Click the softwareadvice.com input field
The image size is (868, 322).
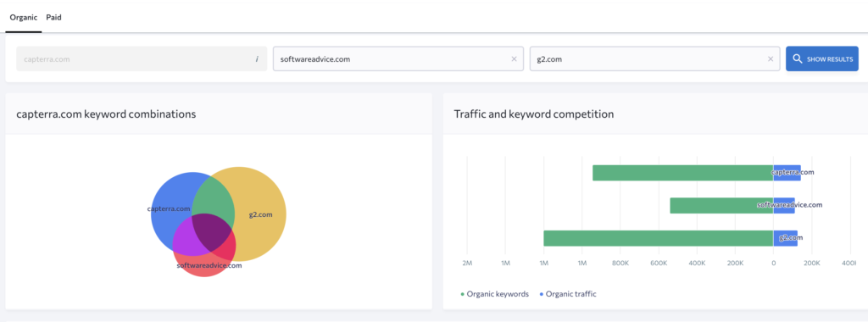click(398, 58)
